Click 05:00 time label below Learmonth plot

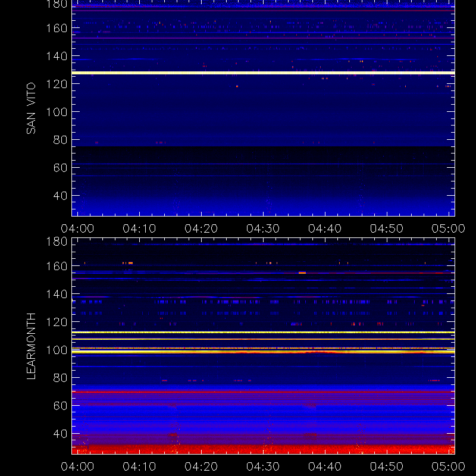pyautogui.click(x=449, y=466)
